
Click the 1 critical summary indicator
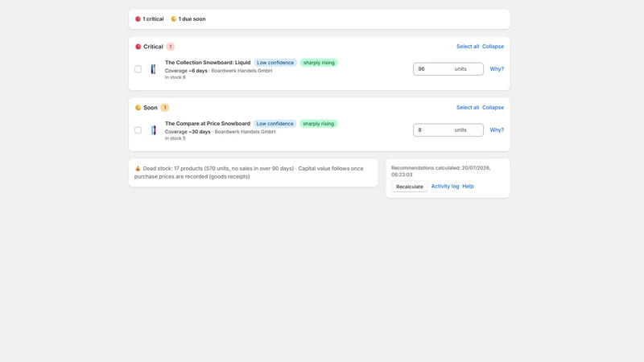click(150, 19)
